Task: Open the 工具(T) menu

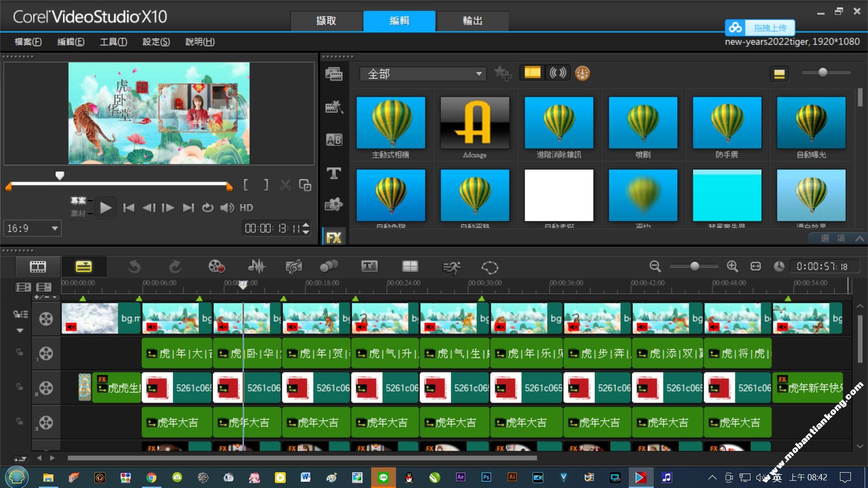Action: [113, 42]
